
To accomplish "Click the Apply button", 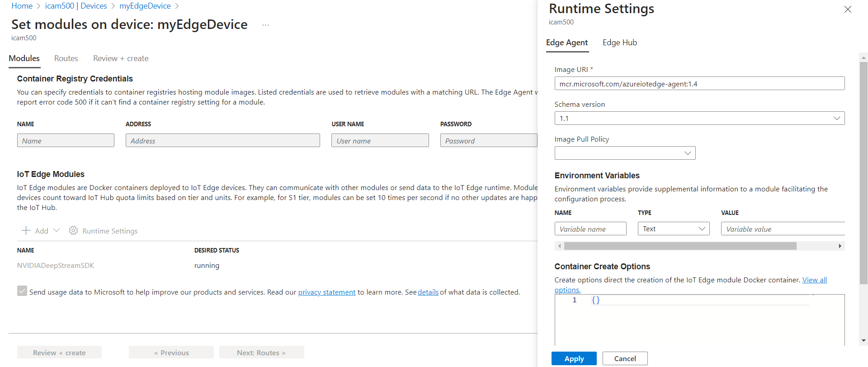I will click(x=574, y=358).
